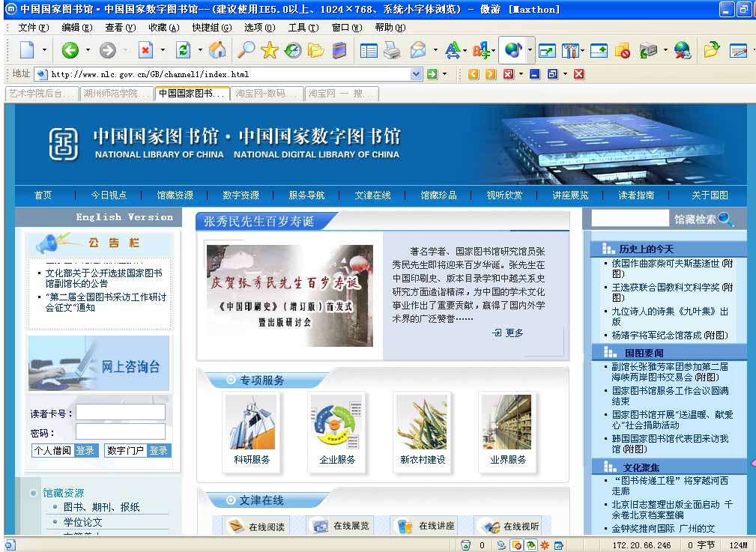
Task: Go back with the green Back arrow
Action: (70, 49)
